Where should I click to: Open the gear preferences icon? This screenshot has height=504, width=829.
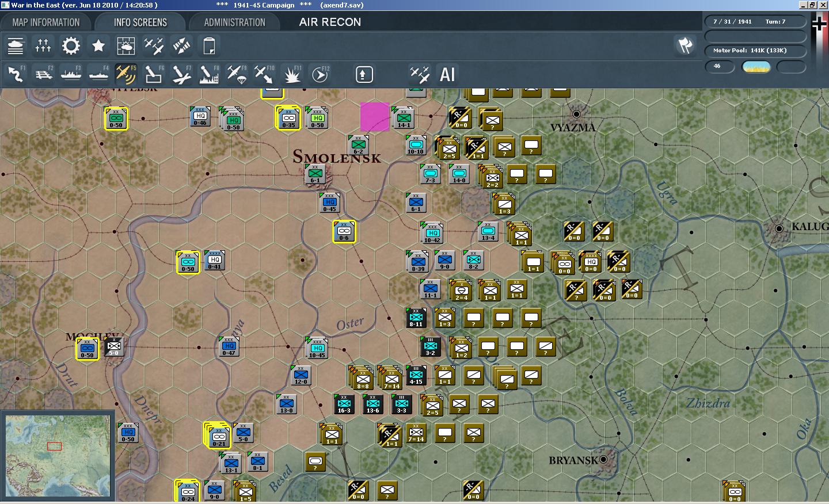pyautogui.click(x=71, y=45)
